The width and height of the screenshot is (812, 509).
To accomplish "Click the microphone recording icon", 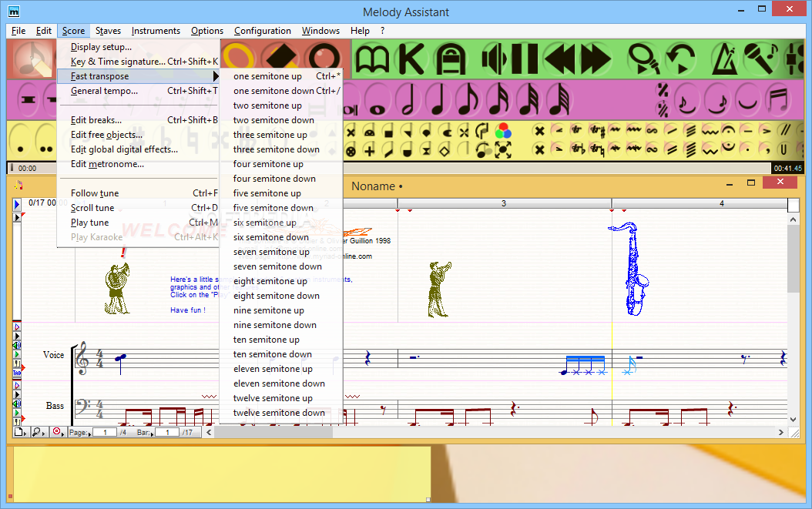I will (x=761, y=58).
